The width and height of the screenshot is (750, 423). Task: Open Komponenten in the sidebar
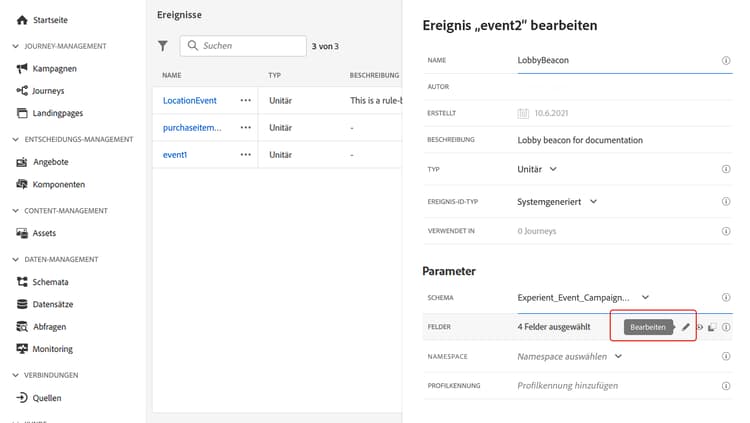[59, 184]
